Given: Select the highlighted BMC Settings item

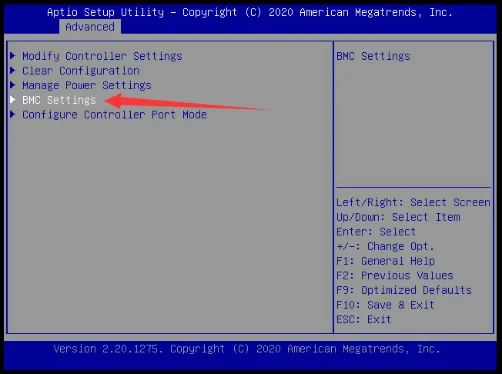Looking at the screenshot, I should click(x=59, y=100).
